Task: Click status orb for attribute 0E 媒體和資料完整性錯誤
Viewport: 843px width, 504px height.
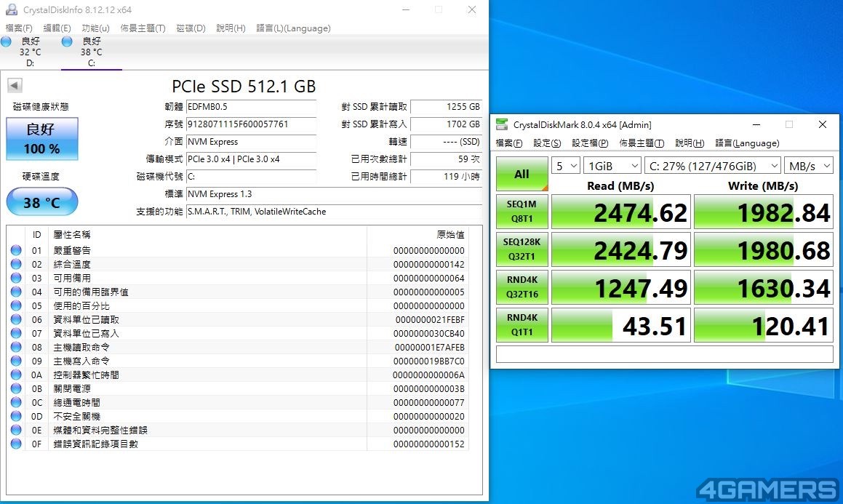Action: pos(16,431)
